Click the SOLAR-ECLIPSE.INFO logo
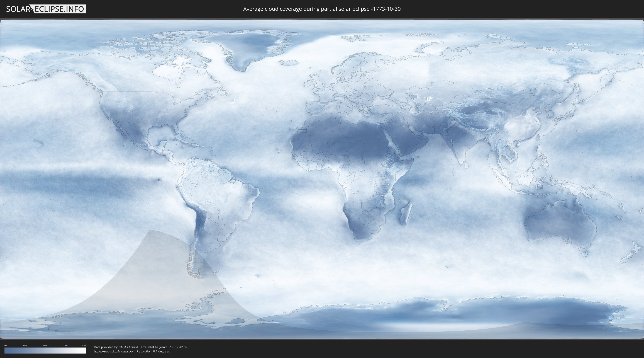Screen dimensions: 644x358 (46, 9)
